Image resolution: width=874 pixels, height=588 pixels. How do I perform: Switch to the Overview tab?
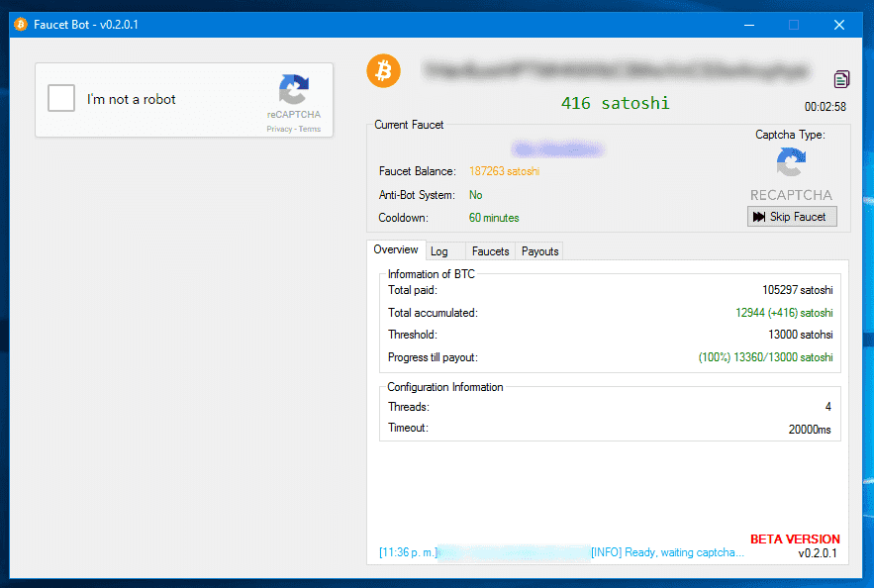click(x=396, y=250)
